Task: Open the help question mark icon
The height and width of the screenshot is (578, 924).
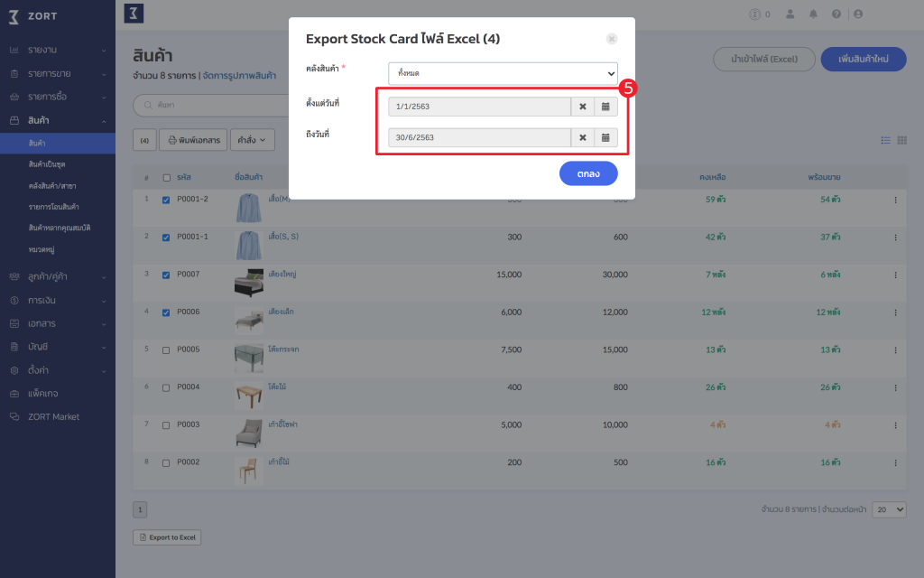Action: pos(836,14)
